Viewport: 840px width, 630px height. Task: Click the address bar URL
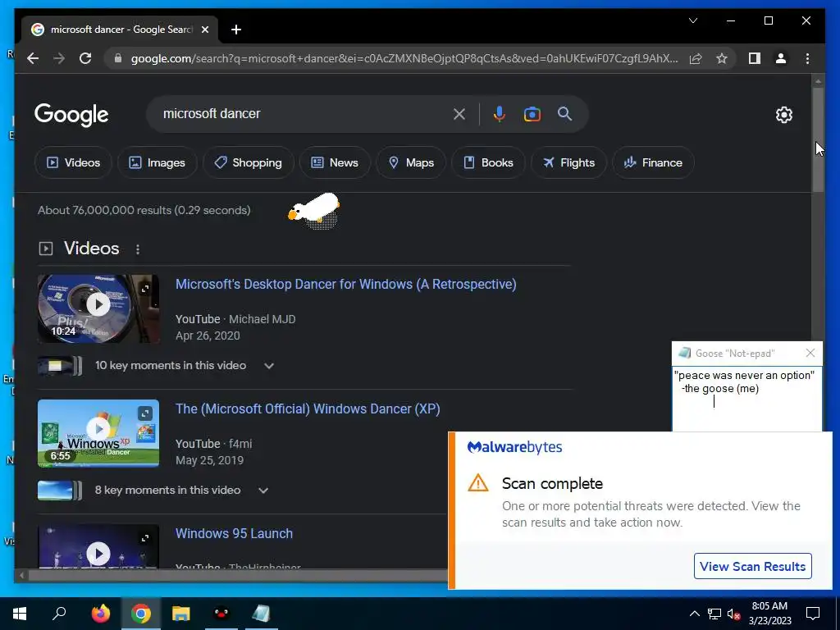[x=404, y=58]
